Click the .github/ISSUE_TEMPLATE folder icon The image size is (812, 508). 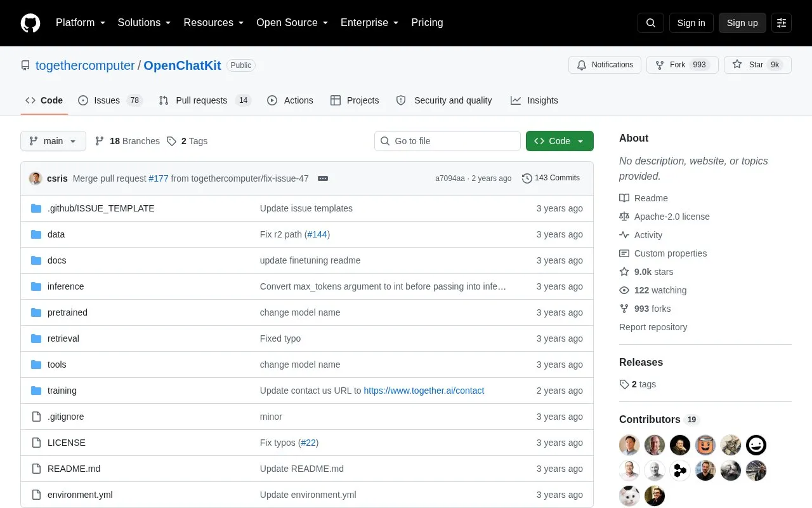click(36, 208)
